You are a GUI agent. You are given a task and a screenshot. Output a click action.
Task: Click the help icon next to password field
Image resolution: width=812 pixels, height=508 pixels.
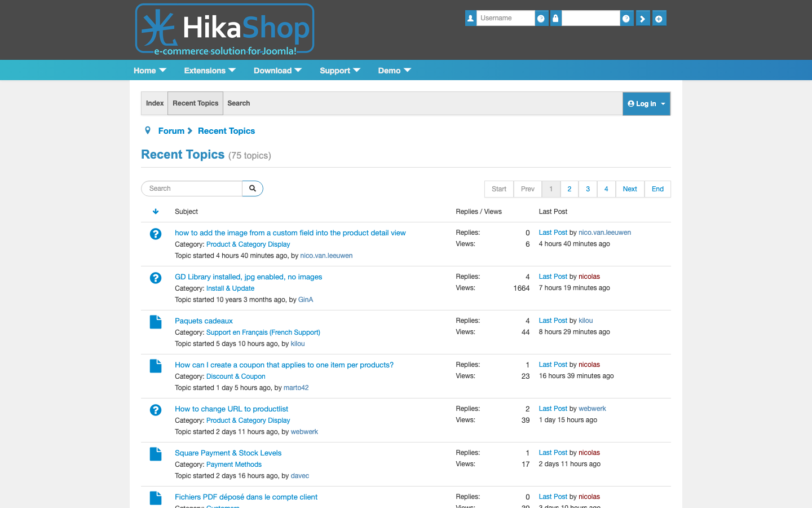tap(626, 18)
